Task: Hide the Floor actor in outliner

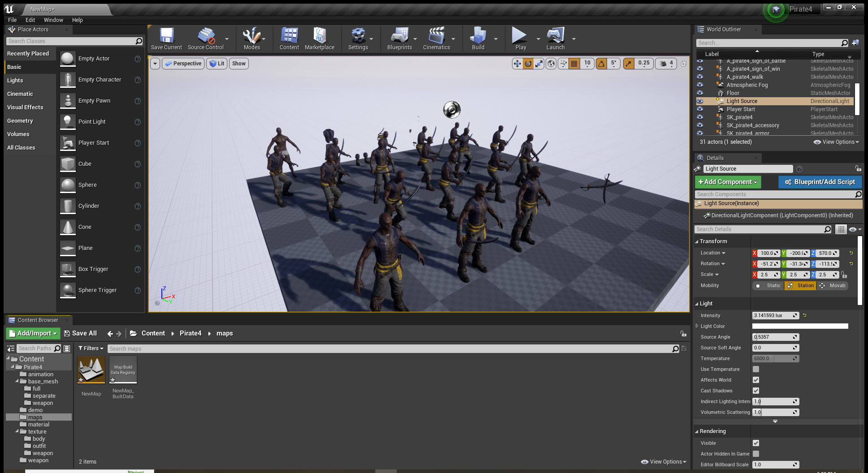Action: click(x=700, y=93)
